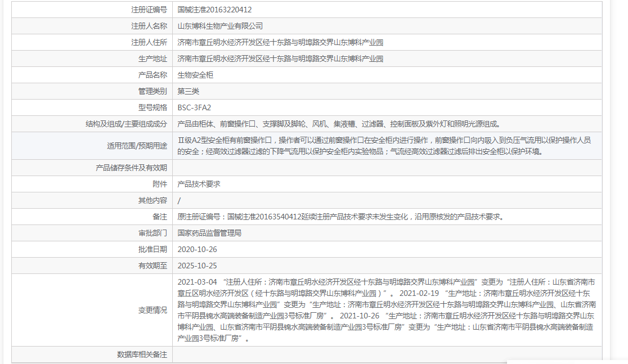The width and height of the screenshot is (628, 364).
Task: Select product name 生物安全柜
Action: (195, 75)
